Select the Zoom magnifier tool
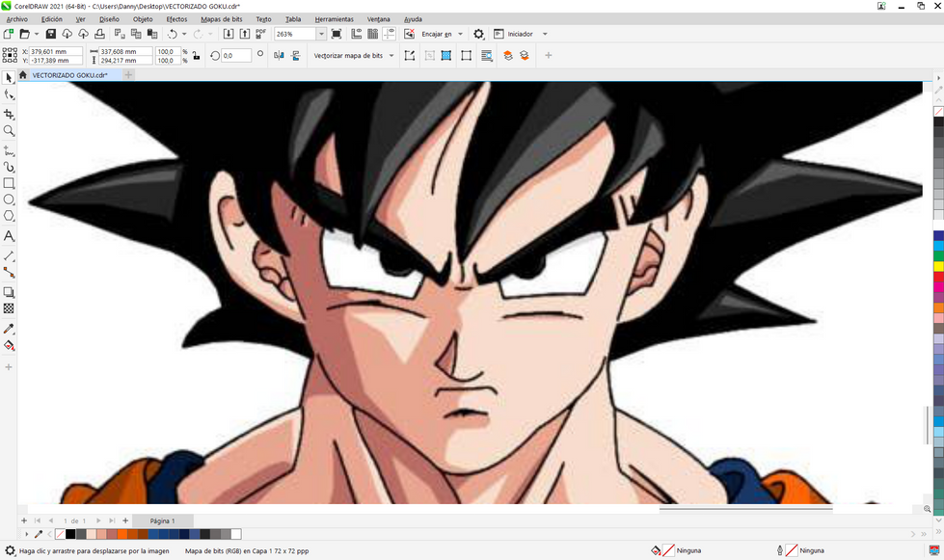Image resolution: width=944 pixels, height=560 pixels. click(x=9, y=130)
